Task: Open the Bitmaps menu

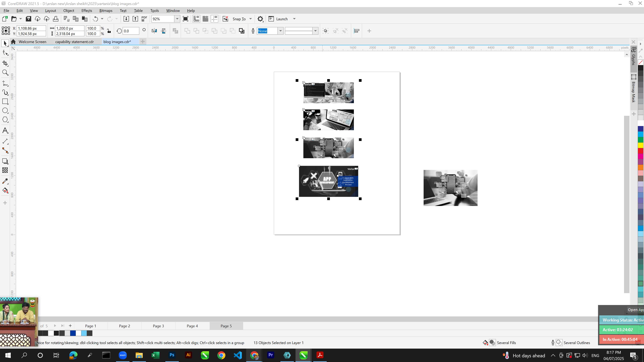Action: tap(106, 11)
